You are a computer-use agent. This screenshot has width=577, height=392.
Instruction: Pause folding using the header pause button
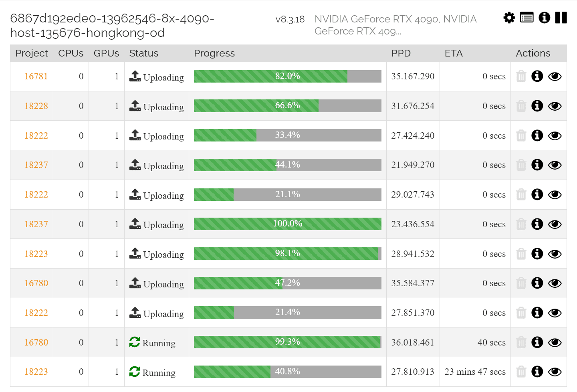tap(561, 18)
